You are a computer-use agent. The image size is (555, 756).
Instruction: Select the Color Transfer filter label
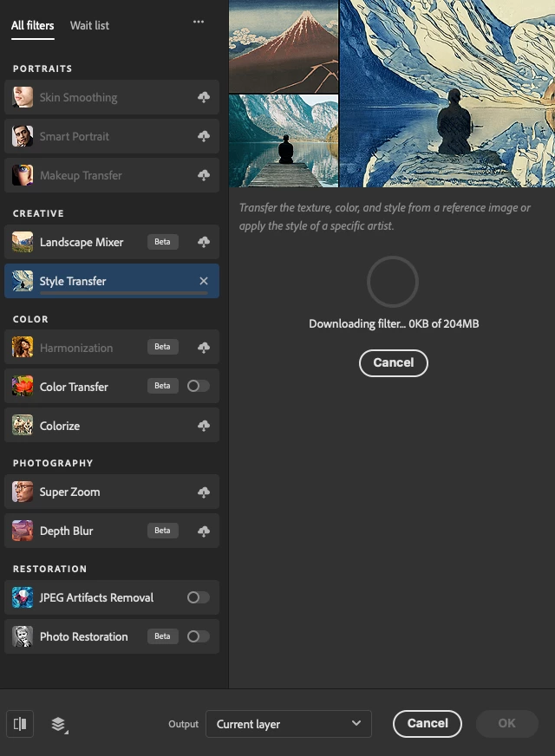coord(74,387)
